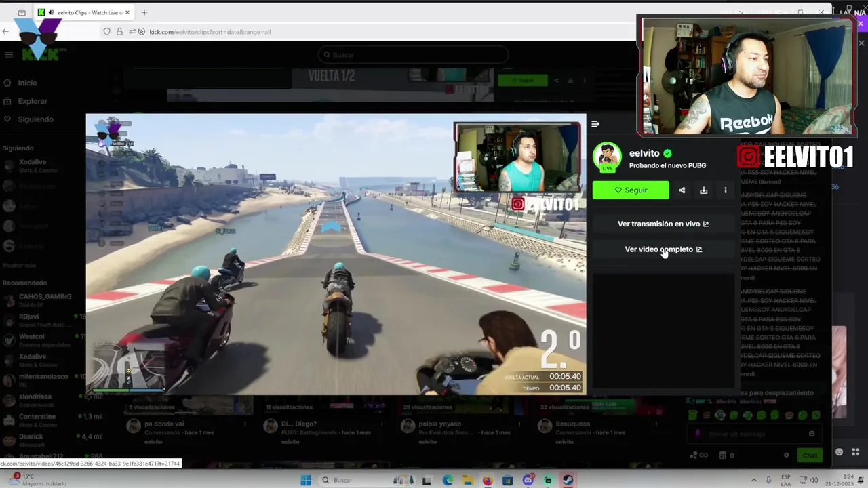Open the 'Di... Diego?' clip
This screenshot has height=488, width=868.
[299, 424]
